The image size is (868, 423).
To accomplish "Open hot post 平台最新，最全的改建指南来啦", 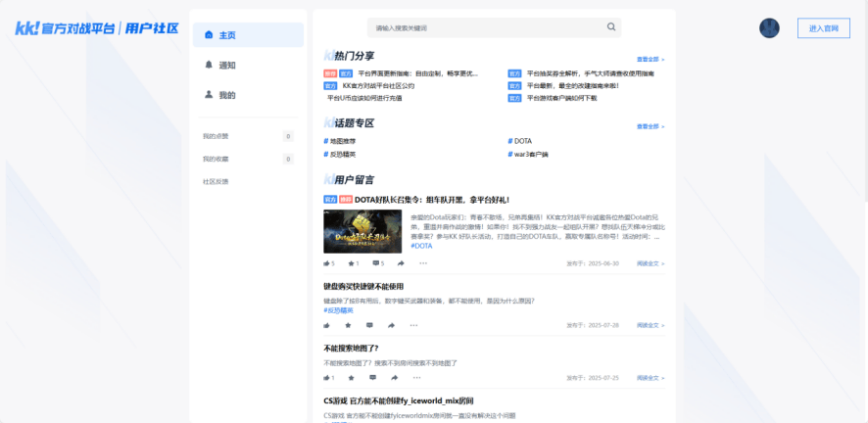I will tap(573, 86).
